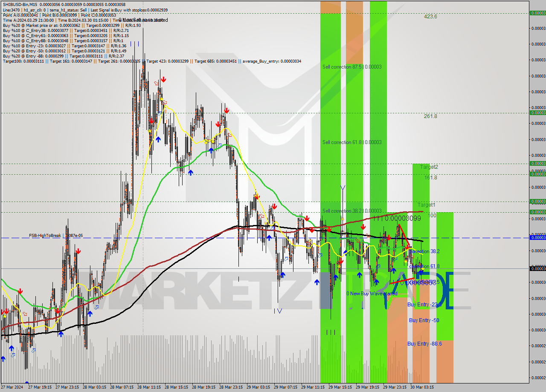Click the '29 Mar 03:15' time axis label
This screenshot has height=392, width=546.
coord(258,387)
